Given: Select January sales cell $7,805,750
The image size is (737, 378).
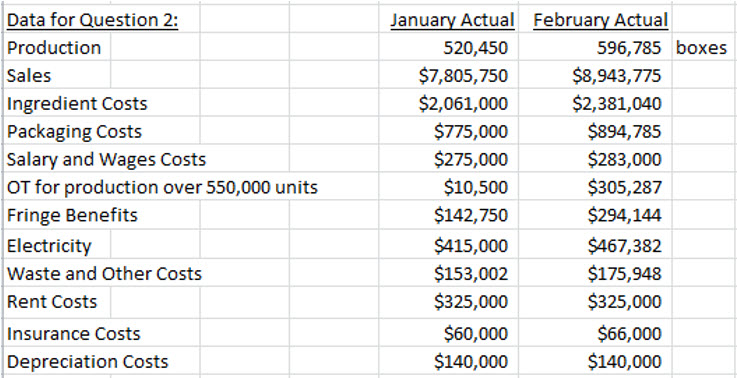Looking at the screenshot, I should click(463, 76).
